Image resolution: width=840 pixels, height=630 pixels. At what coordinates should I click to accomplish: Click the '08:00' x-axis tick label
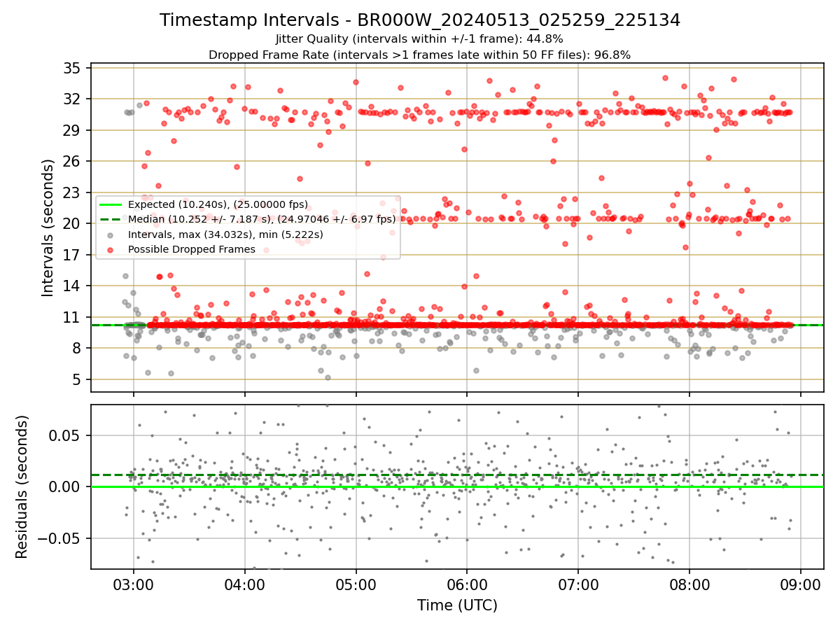click(x=689, y=584)
